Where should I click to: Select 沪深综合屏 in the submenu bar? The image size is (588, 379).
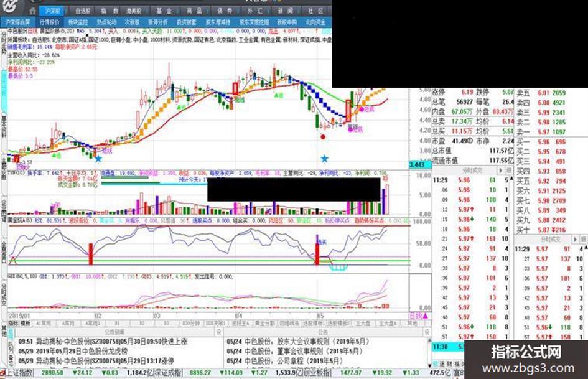tap(17, 22)
